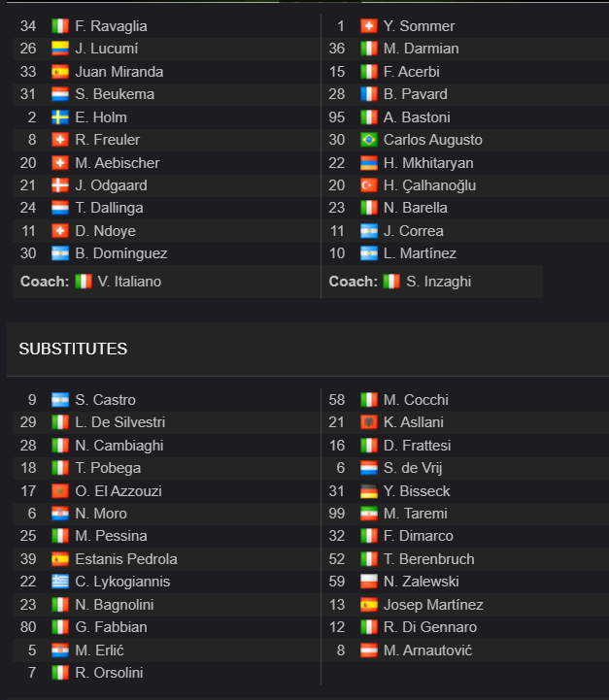Select coach V. Italiano
Viewport: 609px width, 700px height.
(x=129, y=282)
